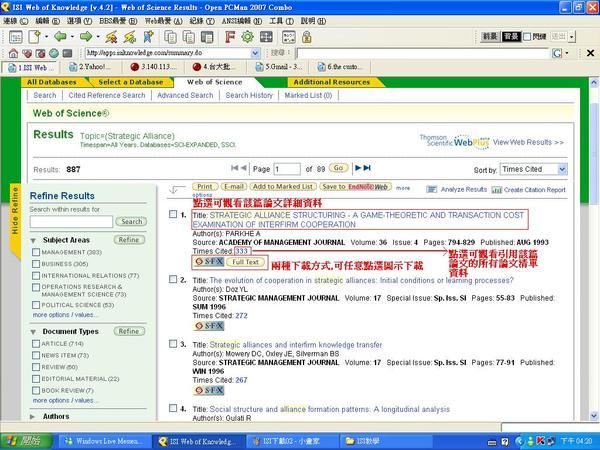Collapse the Subject Areas section
Screen dimensions: 600x450
pyautogui.click(x=33, y=240)
